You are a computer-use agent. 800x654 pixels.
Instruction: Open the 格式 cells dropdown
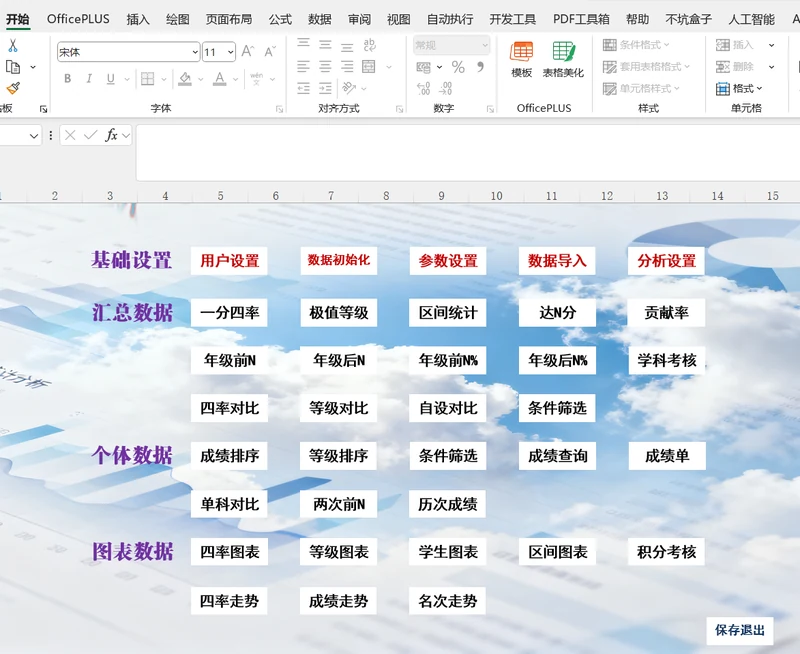tap(739, 89)
